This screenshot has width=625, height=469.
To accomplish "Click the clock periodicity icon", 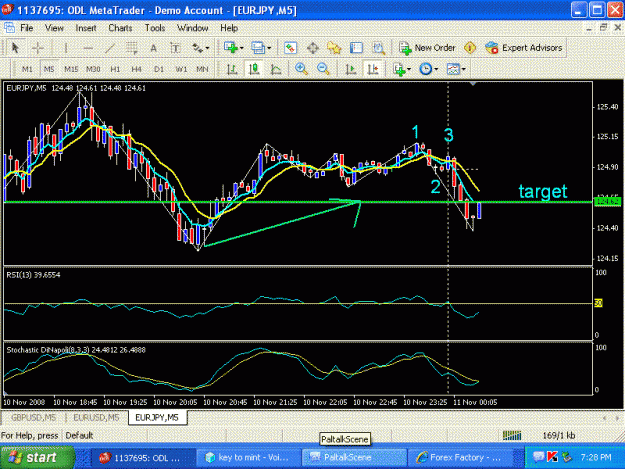I will pyautogui.click(x=425, y=69).
